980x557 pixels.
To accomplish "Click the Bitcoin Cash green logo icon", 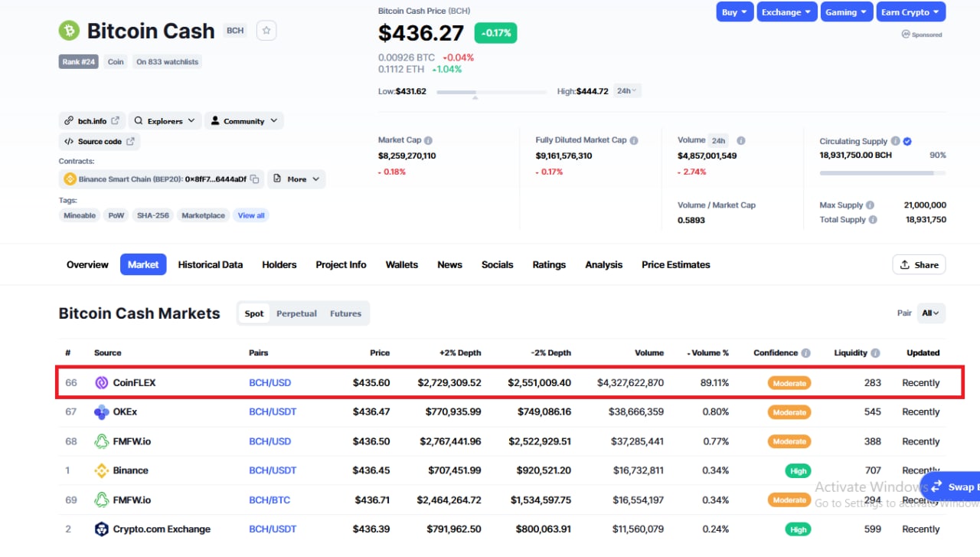I will pos(69,31).
